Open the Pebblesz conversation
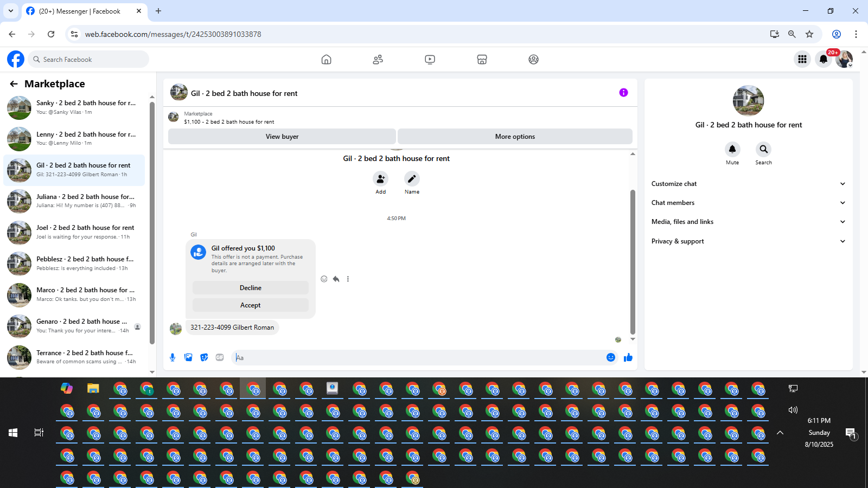 (74, 264)
